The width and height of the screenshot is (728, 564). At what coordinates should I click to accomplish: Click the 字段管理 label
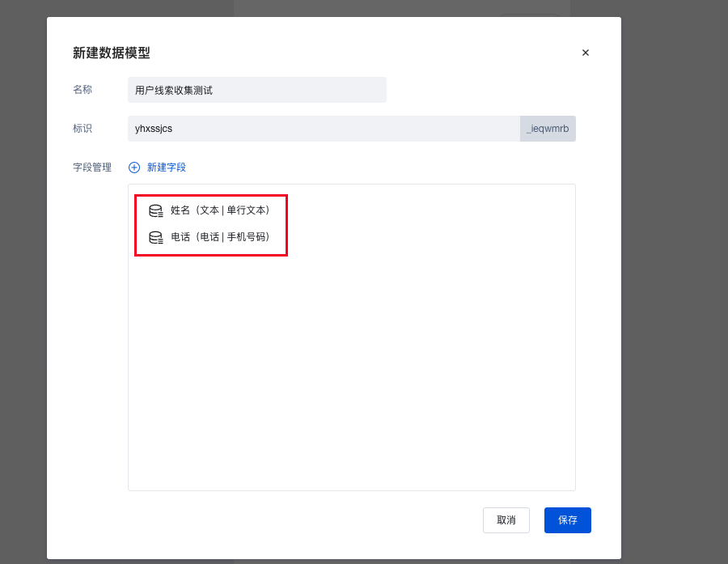coord(92,168)
